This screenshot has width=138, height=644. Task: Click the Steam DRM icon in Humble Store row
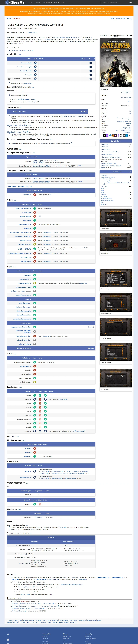(35, 71)
